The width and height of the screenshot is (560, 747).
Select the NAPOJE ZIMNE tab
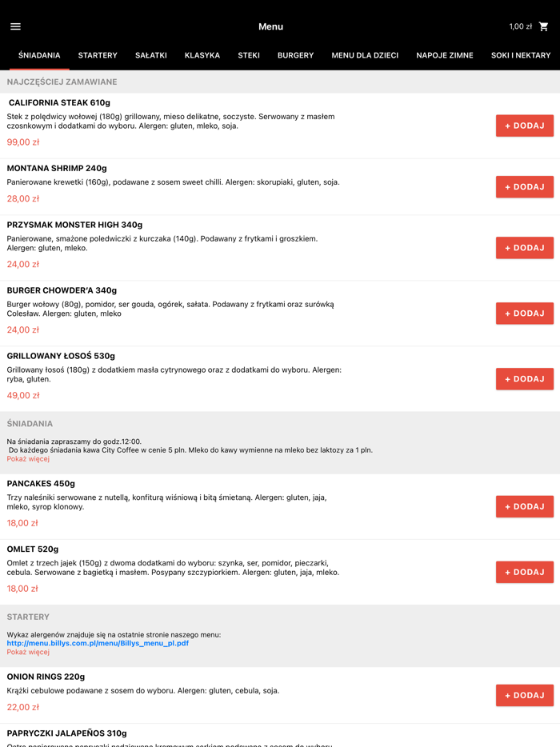coord(445,55)
